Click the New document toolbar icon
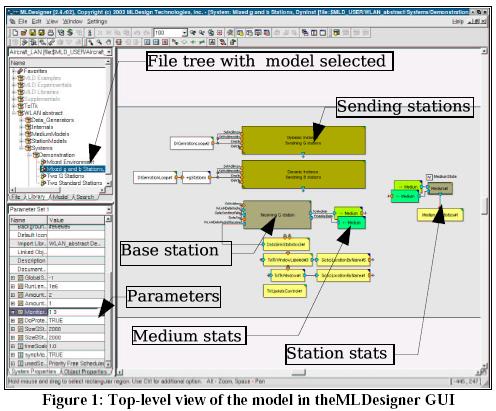 15,33
